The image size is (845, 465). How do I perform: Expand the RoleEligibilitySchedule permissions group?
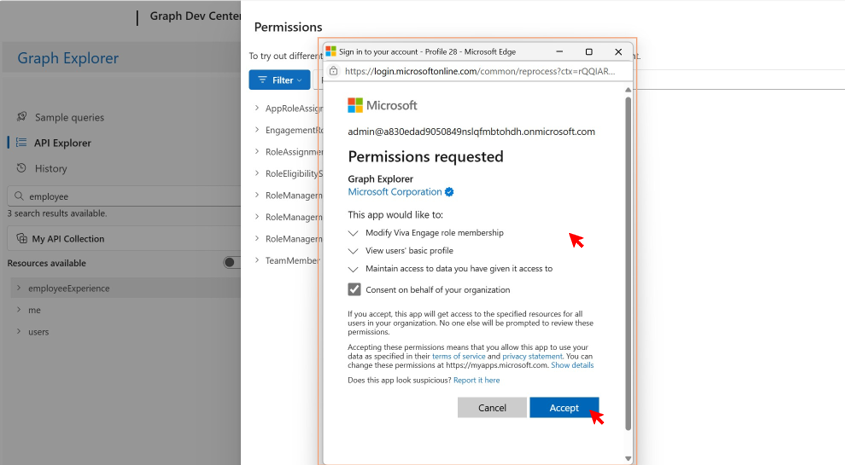(x=257, y=173)
